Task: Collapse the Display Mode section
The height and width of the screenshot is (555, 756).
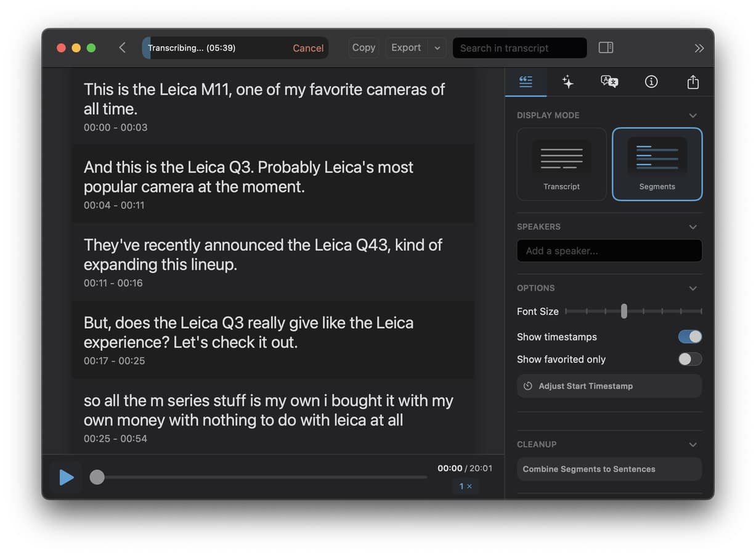Action: [693, 115]
